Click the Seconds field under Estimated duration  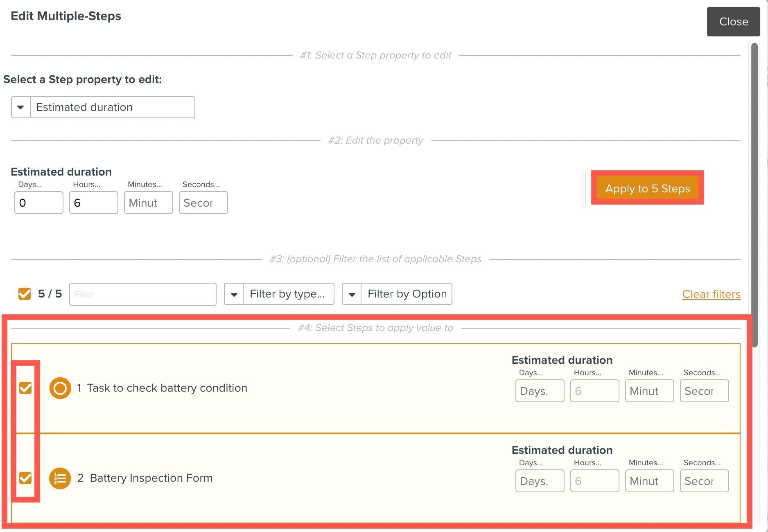[x=203, y=203]
